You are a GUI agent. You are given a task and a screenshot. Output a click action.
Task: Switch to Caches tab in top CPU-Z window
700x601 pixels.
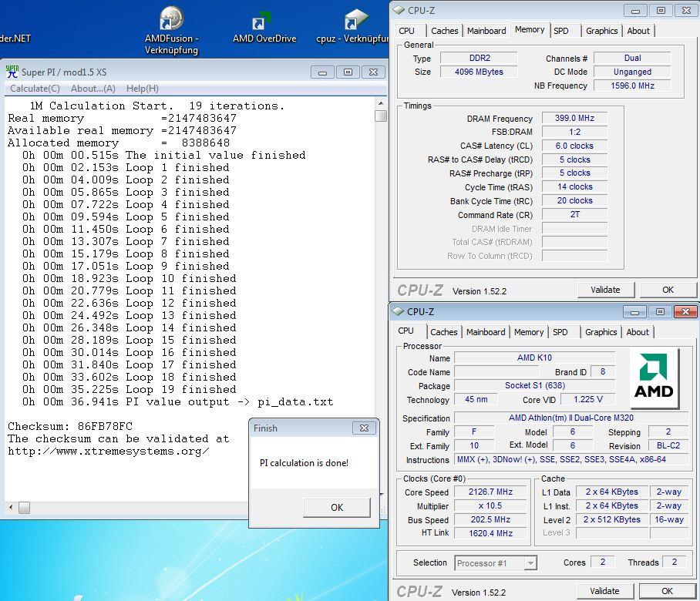pyautogui.click(x=444, y=31)
